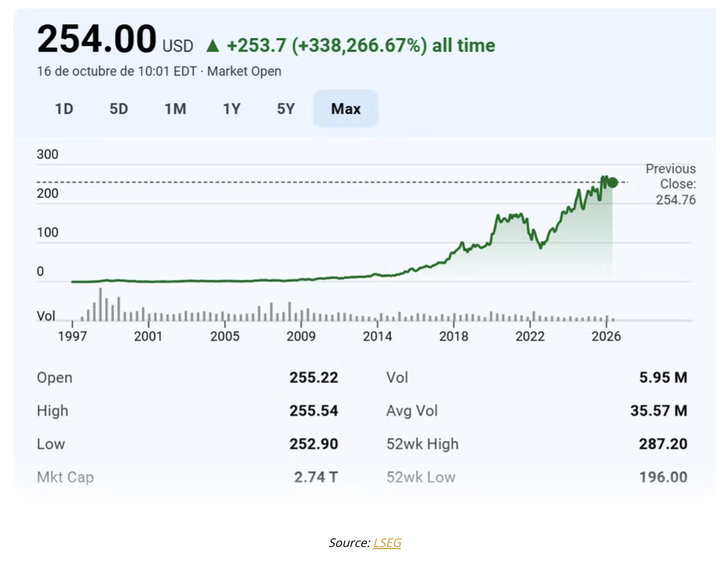This screenshot has width=728, height=564.
Task: Show the 5Y chart range
Action: pos(286,109)
